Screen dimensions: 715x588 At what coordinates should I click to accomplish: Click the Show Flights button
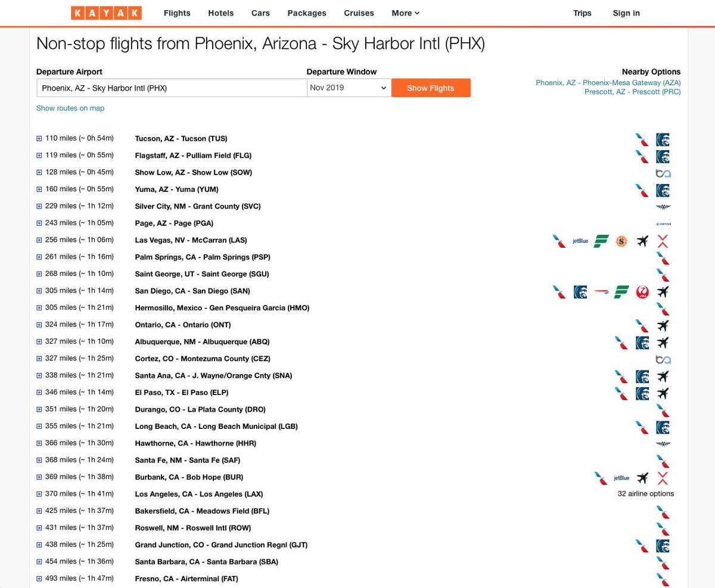pyautogui.click(x=431, y=88)
